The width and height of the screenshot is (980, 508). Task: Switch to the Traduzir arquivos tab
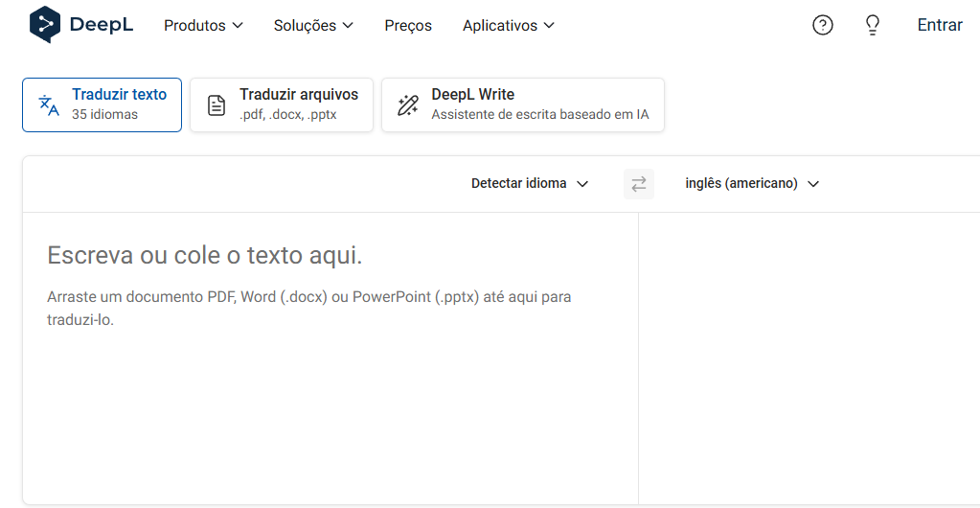click(282, 104)
